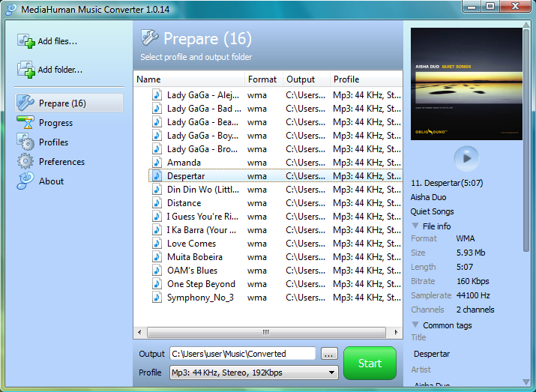The height and width of the screenshot is (392, 536).
Task: Play the Despertar track preview
Action: tap(466, 158)
